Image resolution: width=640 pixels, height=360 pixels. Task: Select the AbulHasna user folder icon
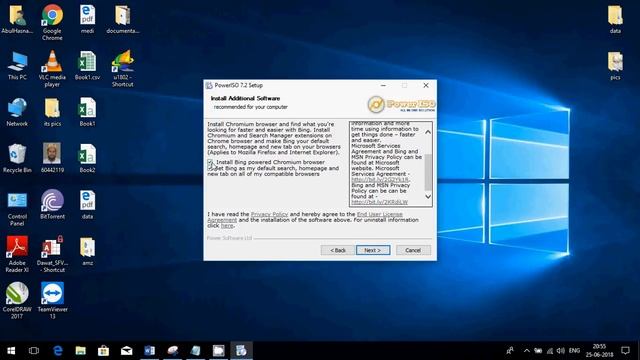pyautogui.click(x=17, y=19)
